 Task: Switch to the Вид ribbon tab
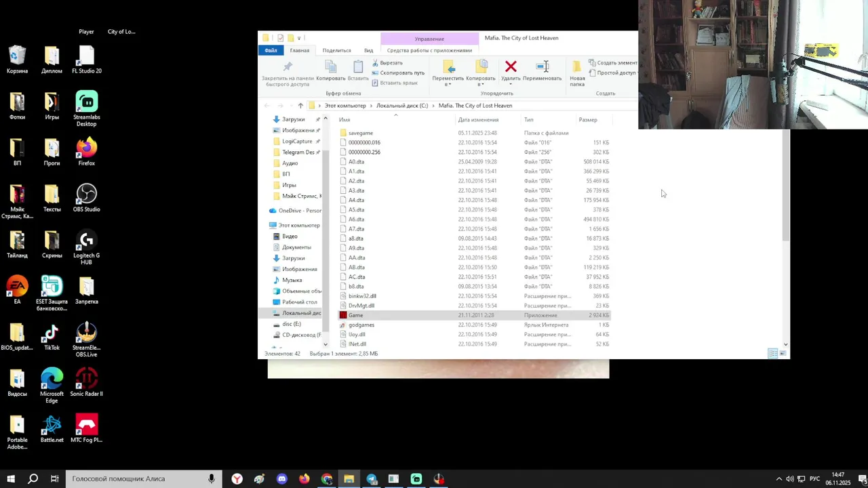click(x=368, y=50)
